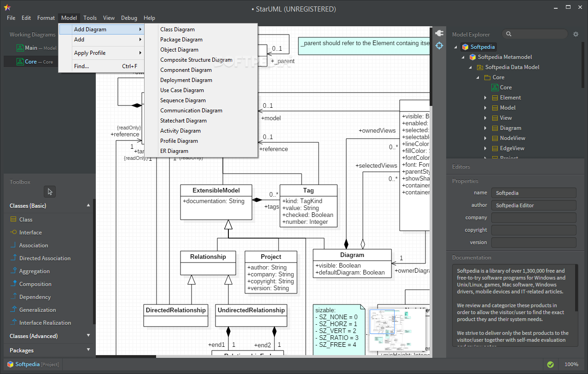The width and height of the screenshot is (588, 374).
Task: Activate the Dependency tool icon
Action: 13,297
